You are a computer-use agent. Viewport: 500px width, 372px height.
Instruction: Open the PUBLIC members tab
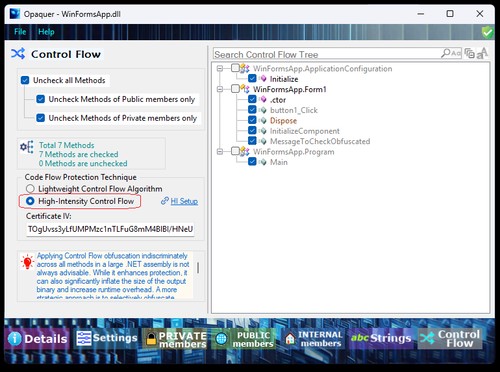tap(245, 339)
